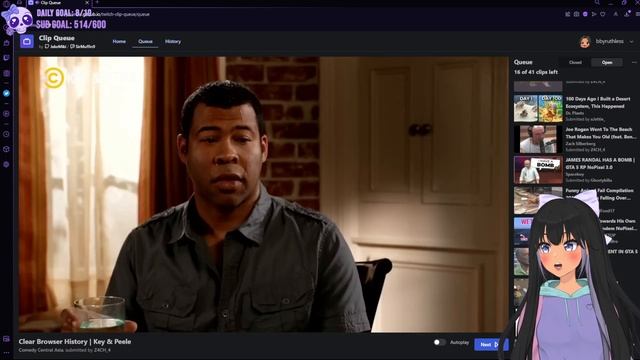Go to the Home tab
The height and width of the screenshot is (360, 640).
tap(119, 41)
